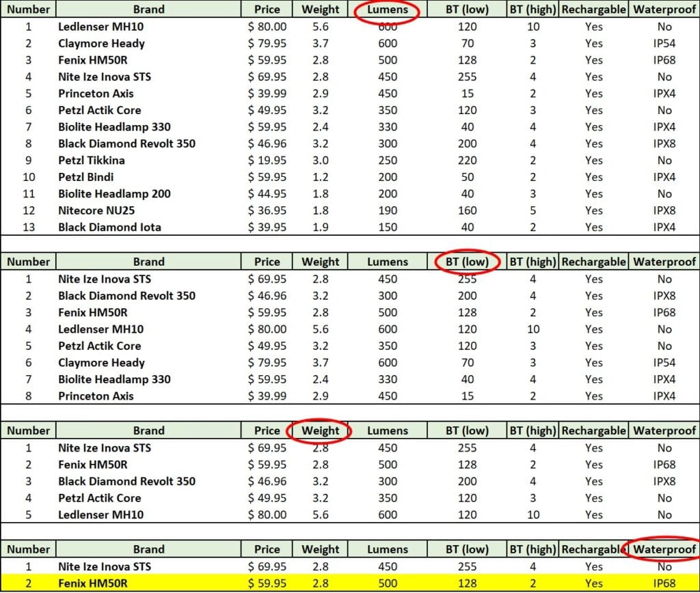Select BT (high) value 5 of Nitecore NU25

pyautogui.click(x=533, y=210)
